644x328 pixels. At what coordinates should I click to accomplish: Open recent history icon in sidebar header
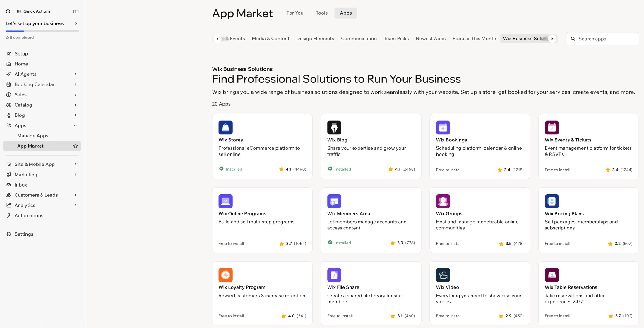tap(8, 11)
